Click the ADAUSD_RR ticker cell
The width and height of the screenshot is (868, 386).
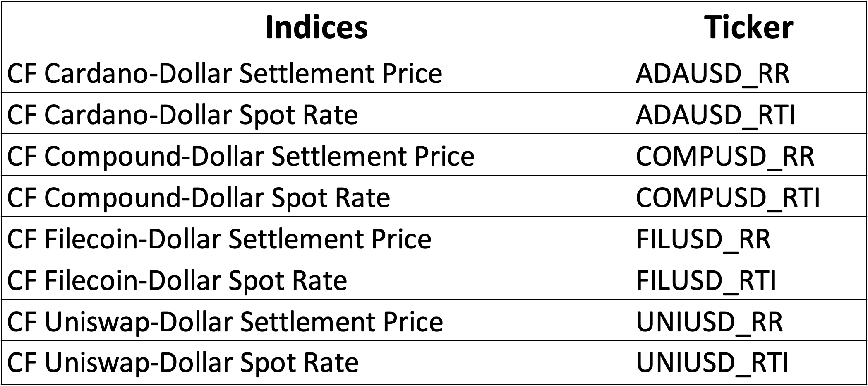click(x=748, y=72)
